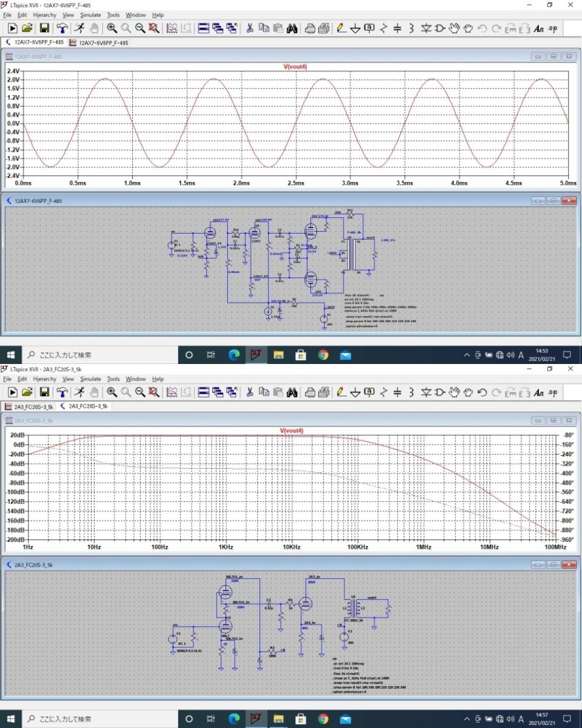Select the Text 'Aa' tool in the upper toolbar
Screen dimensions: 582x728
(x=538, y=28)
